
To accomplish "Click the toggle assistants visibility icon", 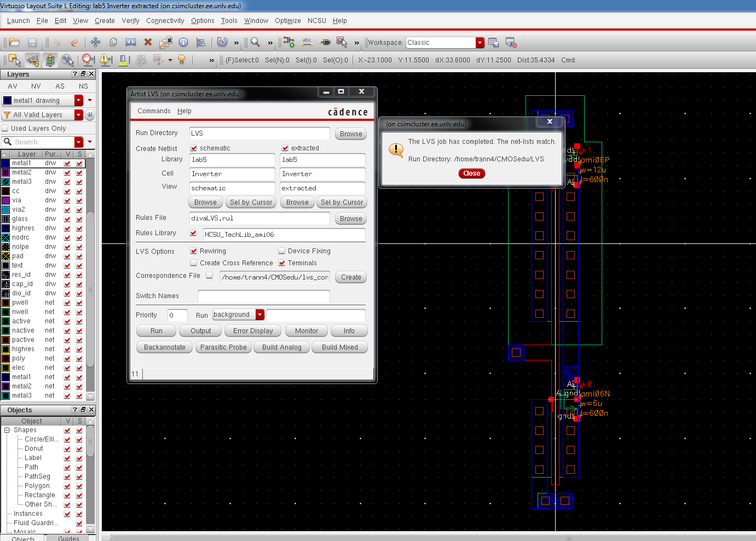I will [x=511, y=42].
